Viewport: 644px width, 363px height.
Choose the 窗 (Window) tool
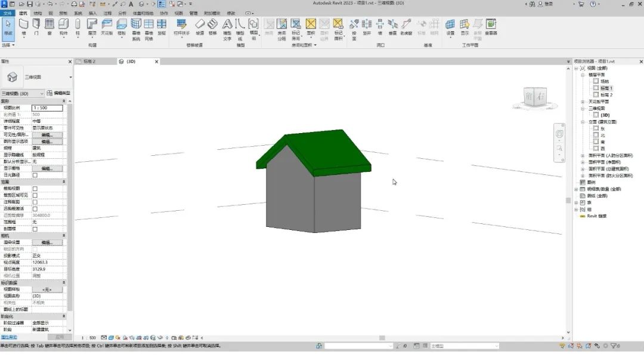(x=49, y=27)
